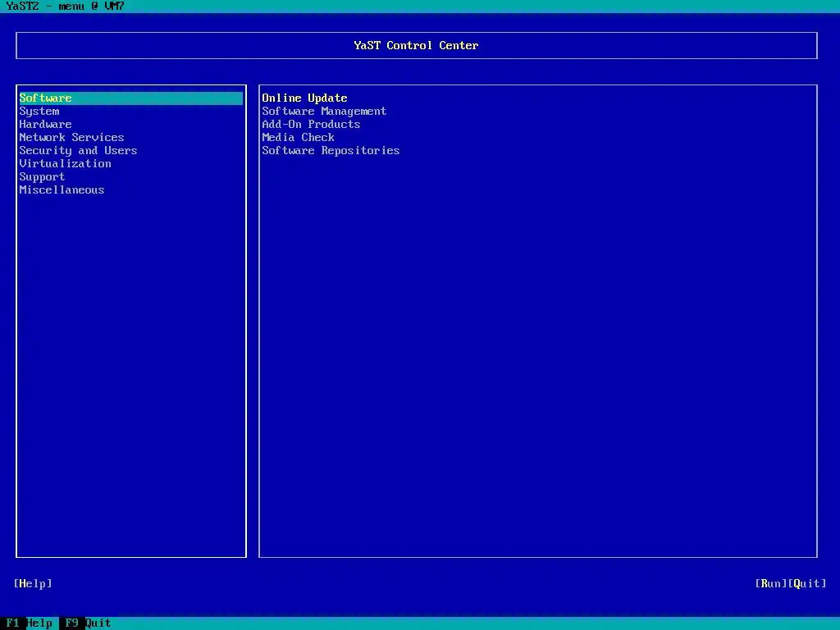Screen dimensions: 840x630
Task: Start the Media Check module
Action: tap(298, 138)
